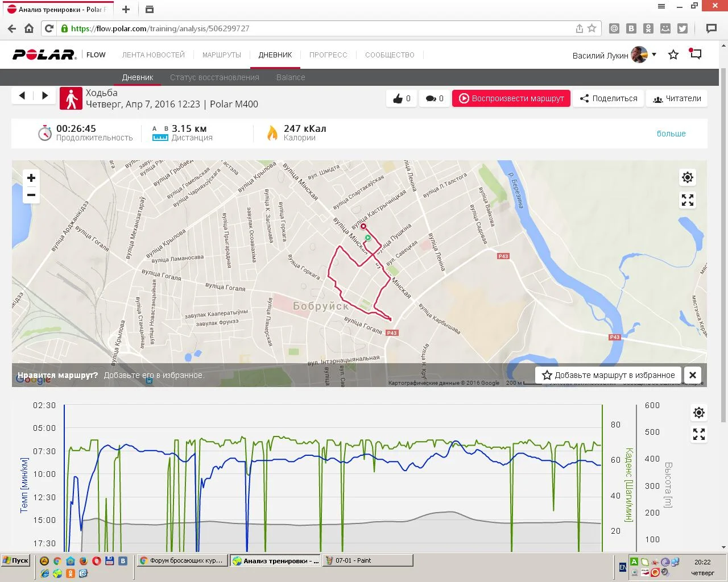Click the browser back arrow
This screenshot has width=728, height=582.
pyautogui.click(x=12, y=28)
